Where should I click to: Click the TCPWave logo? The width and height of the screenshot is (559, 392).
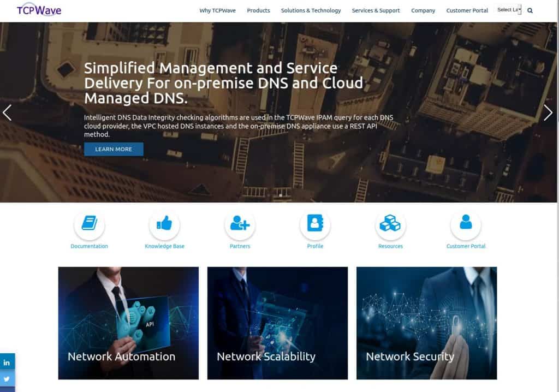tap(38, 9)
